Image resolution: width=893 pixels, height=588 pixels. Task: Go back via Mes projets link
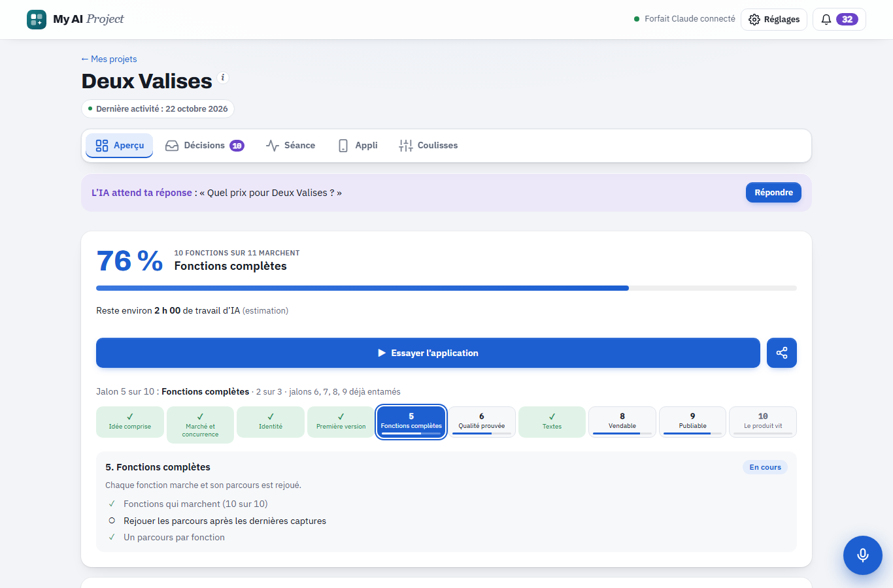click(x=109, y=59)
